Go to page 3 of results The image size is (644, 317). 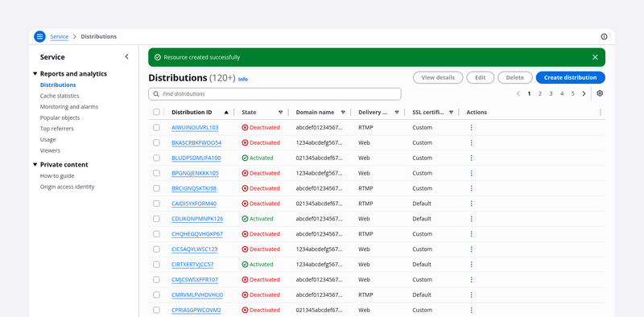pos(551,93)
